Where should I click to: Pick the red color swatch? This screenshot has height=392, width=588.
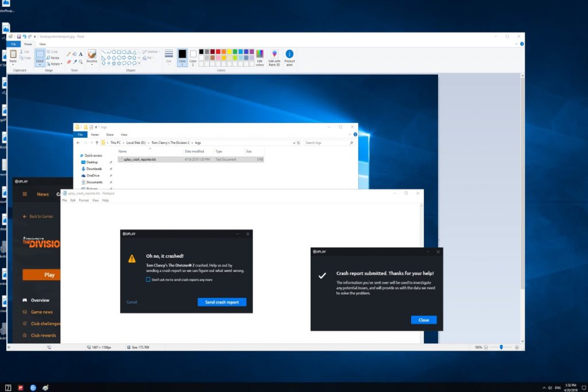pos(218,52)
